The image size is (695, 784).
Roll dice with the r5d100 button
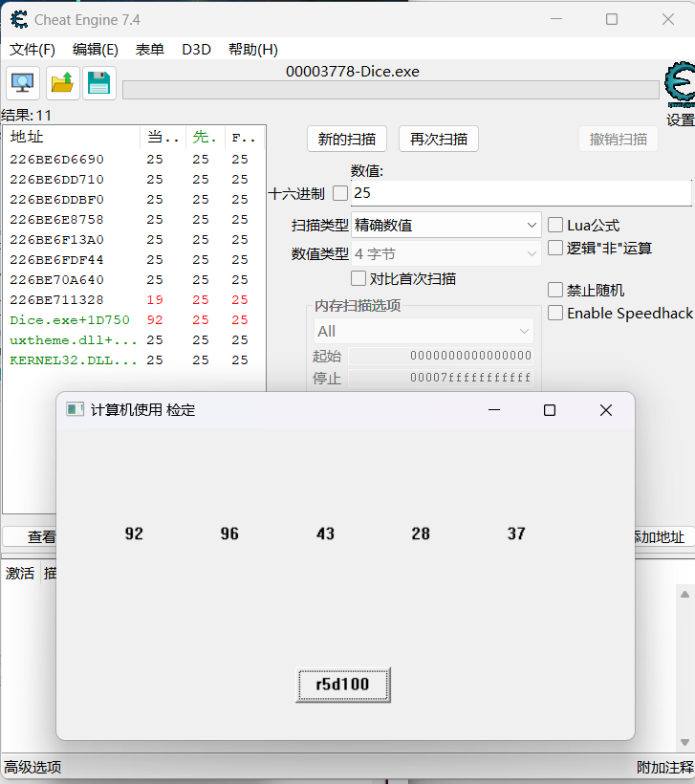pyautogui.click(x=343, y=685)
